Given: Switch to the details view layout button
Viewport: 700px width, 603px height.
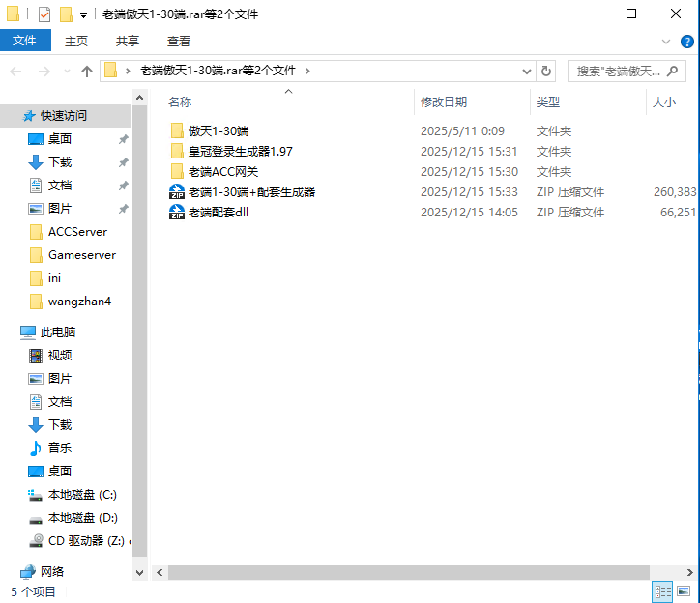Looking at the screenshot, I should click(x=663, y=591).
